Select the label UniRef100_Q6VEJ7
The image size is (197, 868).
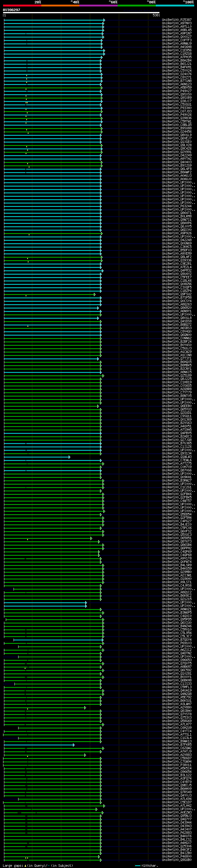click(x=176, y=139)
